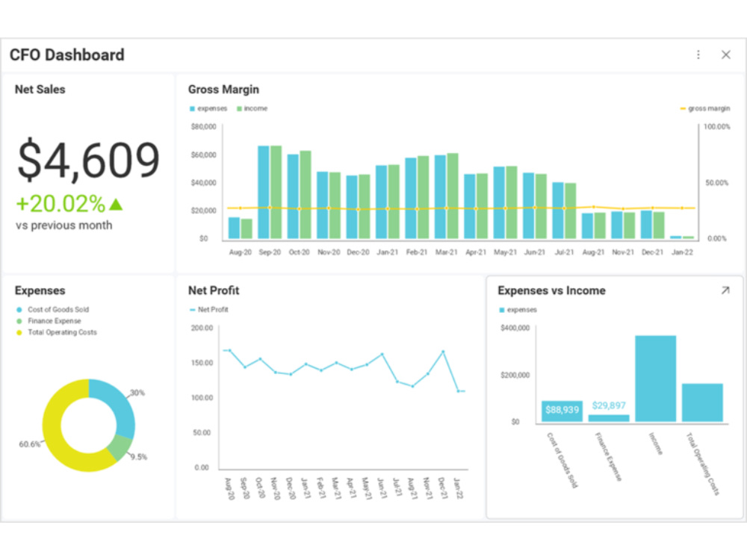747x560 pixels.
Task: Click the expenses legend icon under Expenses vs Income
Action: [x=503, y=309]
